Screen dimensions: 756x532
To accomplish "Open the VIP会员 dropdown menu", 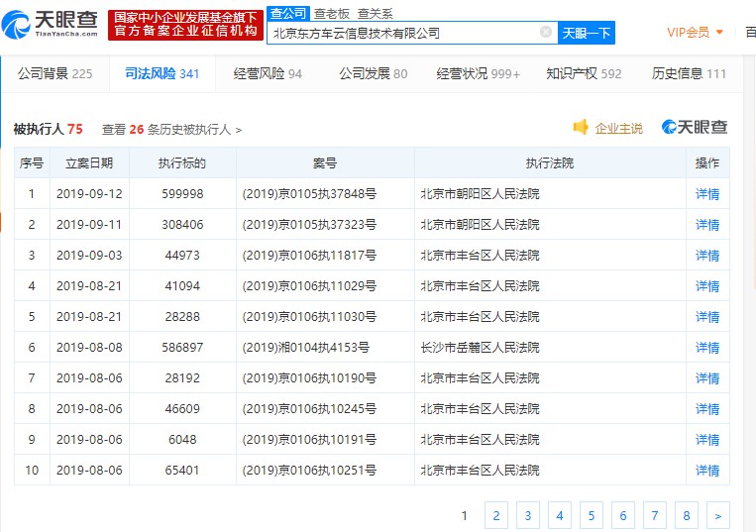I will point(695,33).
